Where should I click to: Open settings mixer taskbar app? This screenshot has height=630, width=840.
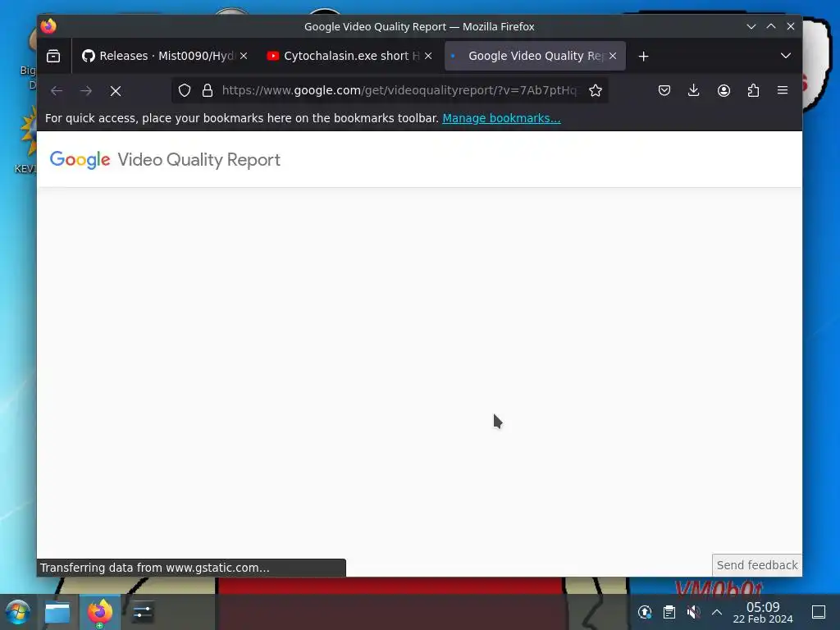[143, 612]
